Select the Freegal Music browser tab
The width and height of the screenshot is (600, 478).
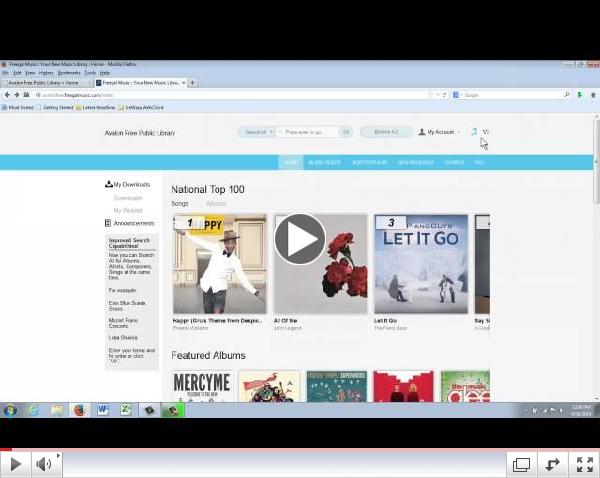[140, 83]
